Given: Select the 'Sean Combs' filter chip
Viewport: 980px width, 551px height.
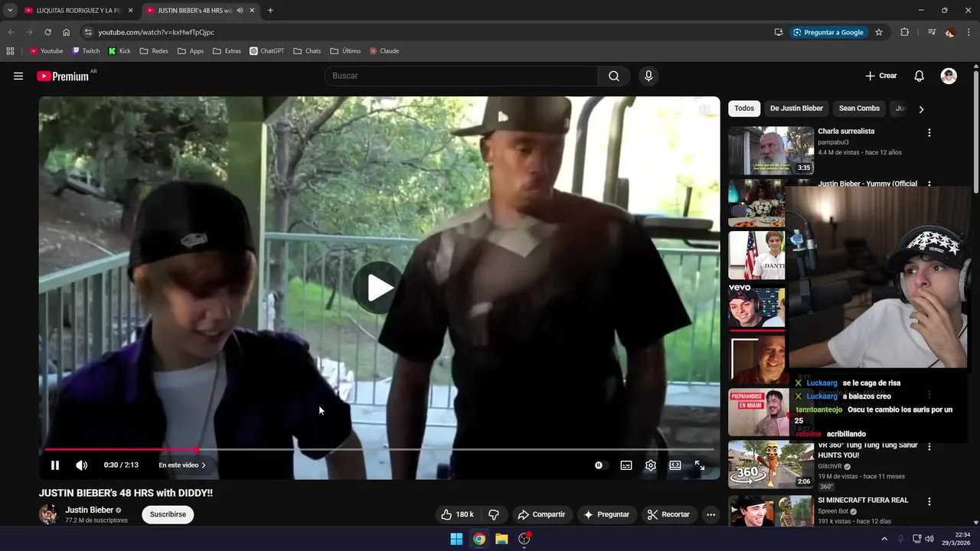Looking at the screenshot, I should tap(859, 109).
